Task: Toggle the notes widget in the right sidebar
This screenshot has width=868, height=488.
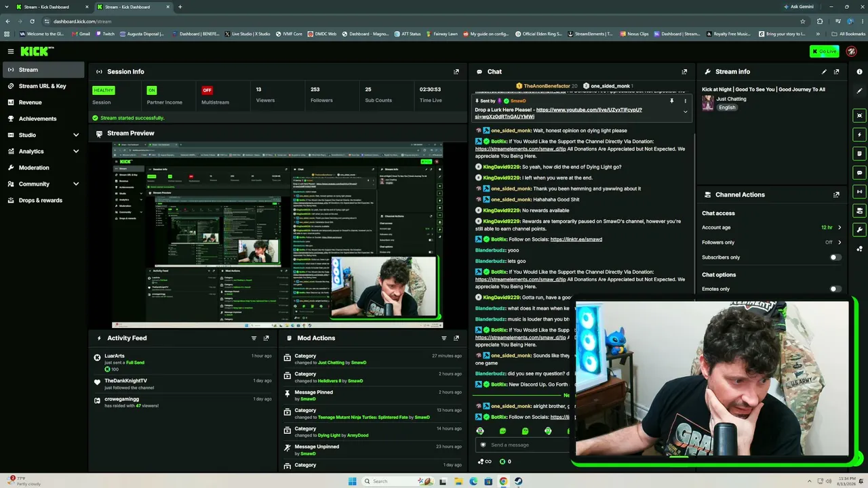Action: [x=859, y=154]
